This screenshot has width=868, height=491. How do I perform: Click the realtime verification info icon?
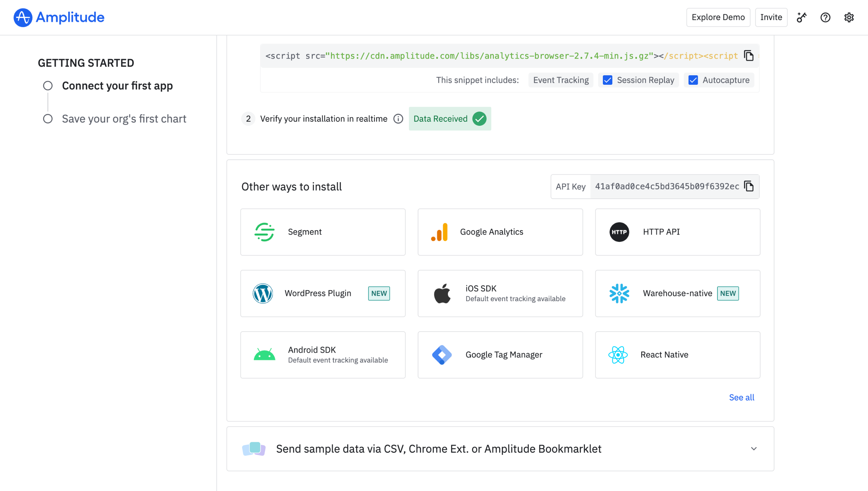(398, 119)
